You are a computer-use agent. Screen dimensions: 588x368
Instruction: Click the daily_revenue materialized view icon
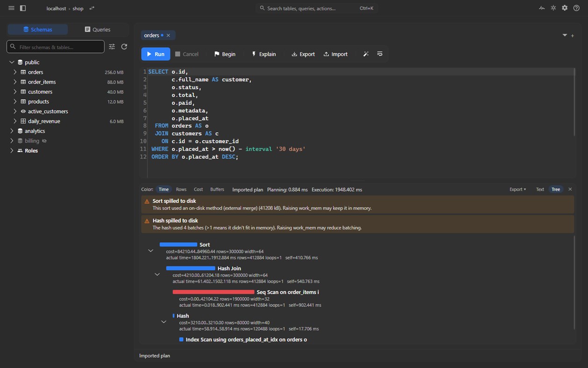coord(23,121)
